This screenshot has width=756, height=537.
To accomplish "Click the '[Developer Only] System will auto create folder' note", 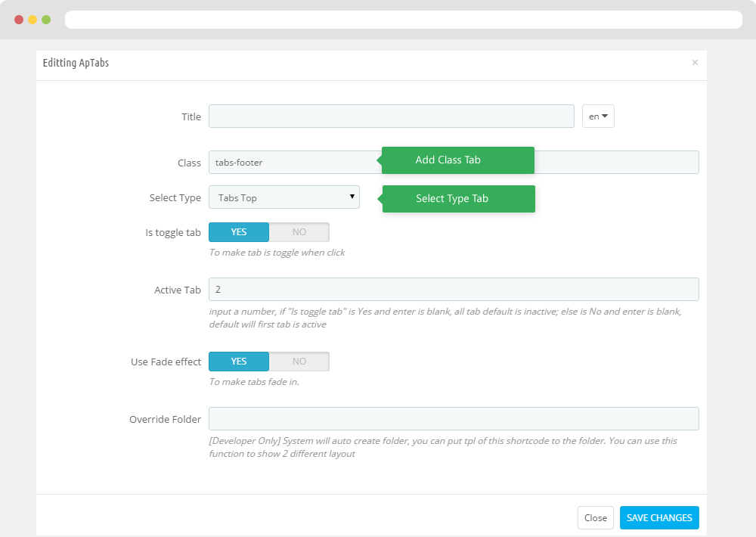I will pyautogui.click(x=442, y=447).
